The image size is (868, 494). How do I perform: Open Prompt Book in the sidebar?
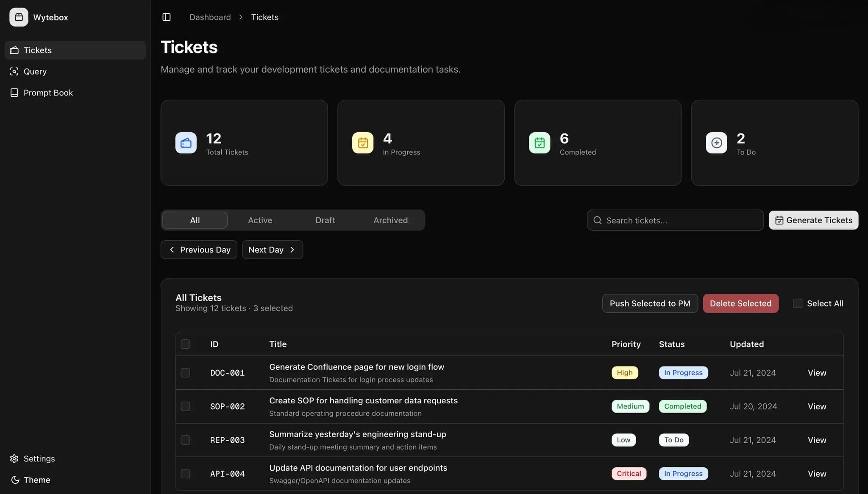click(x=75, y=92)
